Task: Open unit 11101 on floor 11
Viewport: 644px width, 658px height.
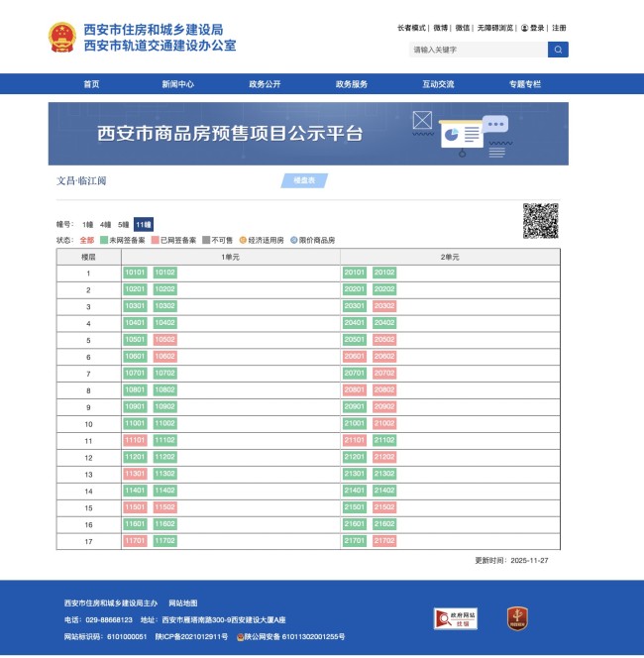Action: coord(135,440)
